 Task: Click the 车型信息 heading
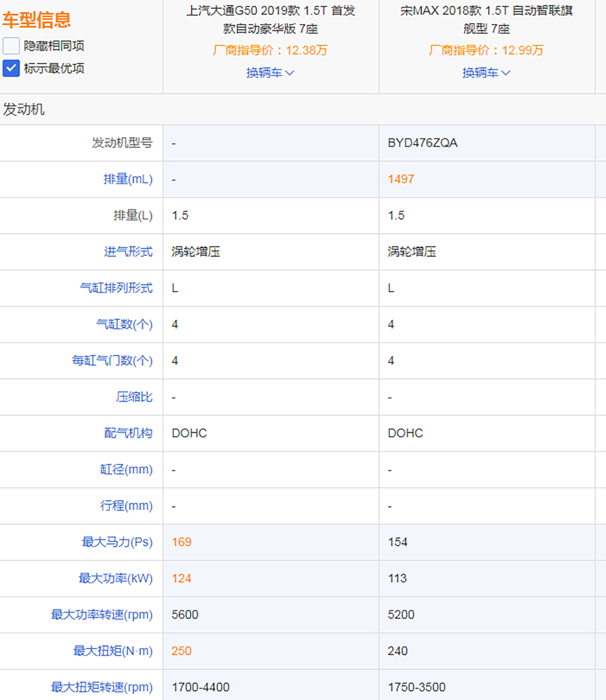pyautogui.click(x=37, y=20)
